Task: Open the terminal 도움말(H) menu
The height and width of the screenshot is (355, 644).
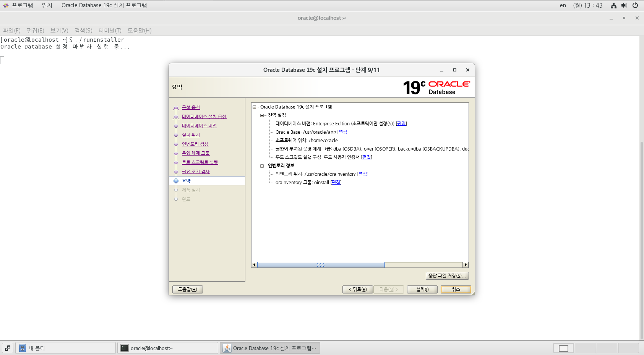Action: 140,31
